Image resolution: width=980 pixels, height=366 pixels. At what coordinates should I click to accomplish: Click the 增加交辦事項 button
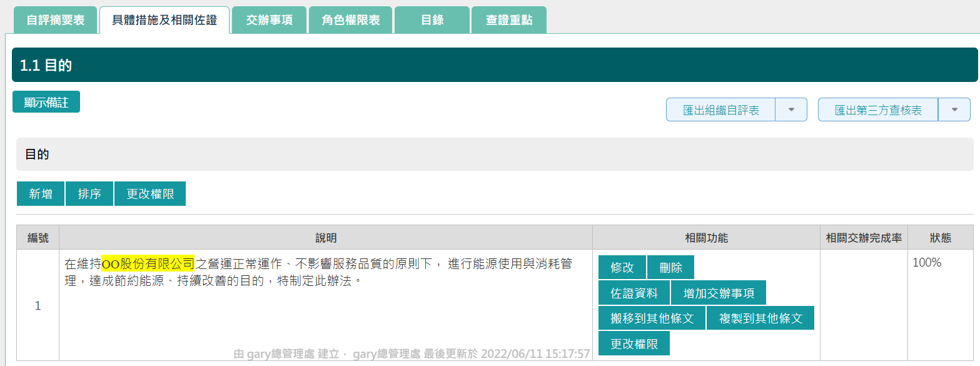click(719, 293)
